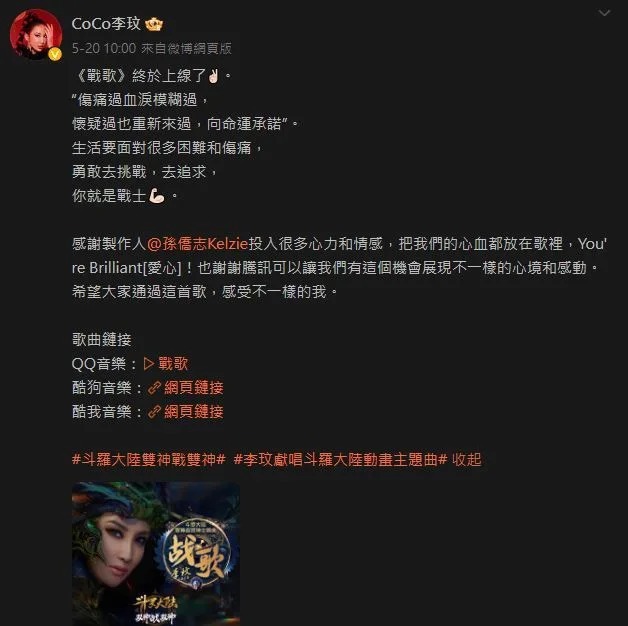Open the 战歌 album cover thumbnail
This screenshot has height=626, width=628.
[x=156, y=554]
